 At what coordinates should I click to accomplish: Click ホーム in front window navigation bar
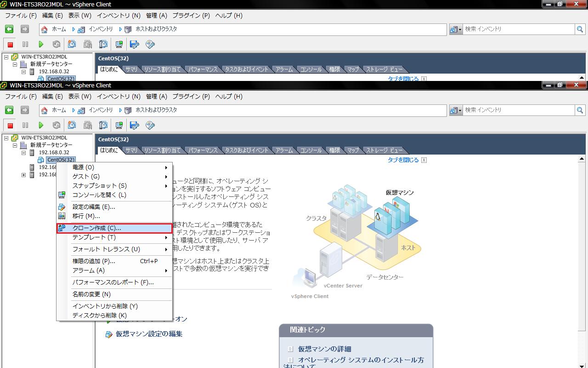59,110
